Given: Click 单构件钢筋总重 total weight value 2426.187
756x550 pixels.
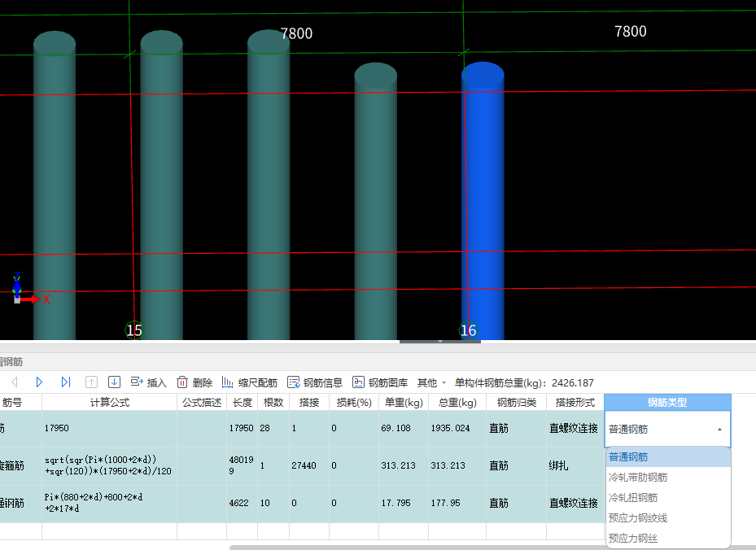Looking at the screenshot, I should (573, 382).
